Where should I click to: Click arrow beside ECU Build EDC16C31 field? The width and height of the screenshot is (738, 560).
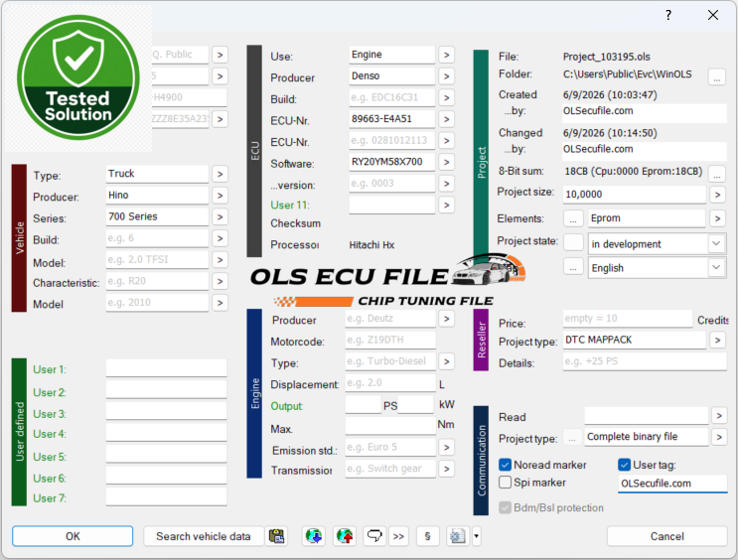(x=446, y=98)
